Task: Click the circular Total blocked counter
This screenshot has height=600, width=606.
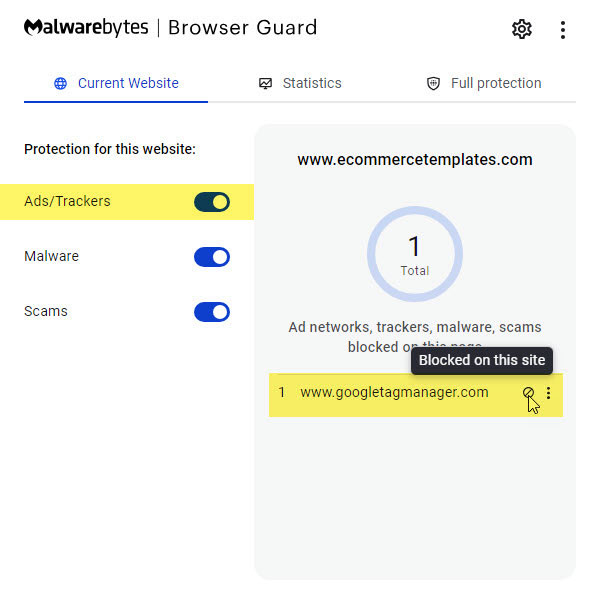Action: [x=414, y=253]
